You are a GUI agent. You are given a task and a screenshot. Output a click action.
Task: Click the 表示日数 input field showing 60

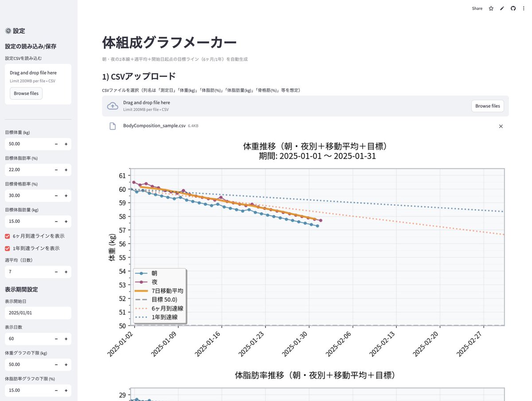(x=28, y=339)
